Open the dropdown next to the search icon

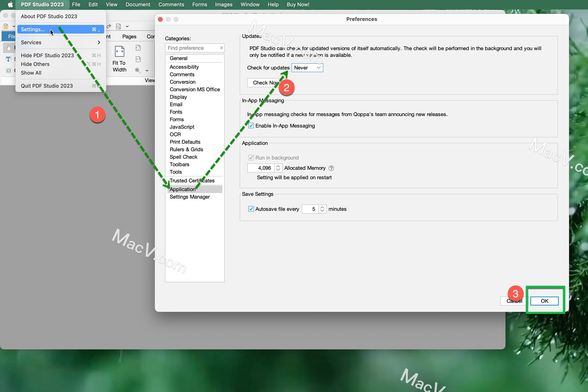click(127, 26)
